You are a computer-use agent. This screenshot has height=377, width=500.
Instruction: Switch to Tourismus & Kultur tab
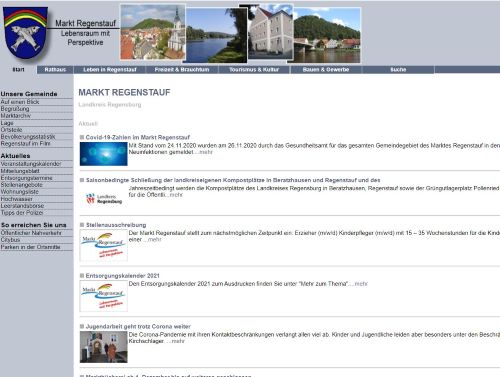click(254, 70)
